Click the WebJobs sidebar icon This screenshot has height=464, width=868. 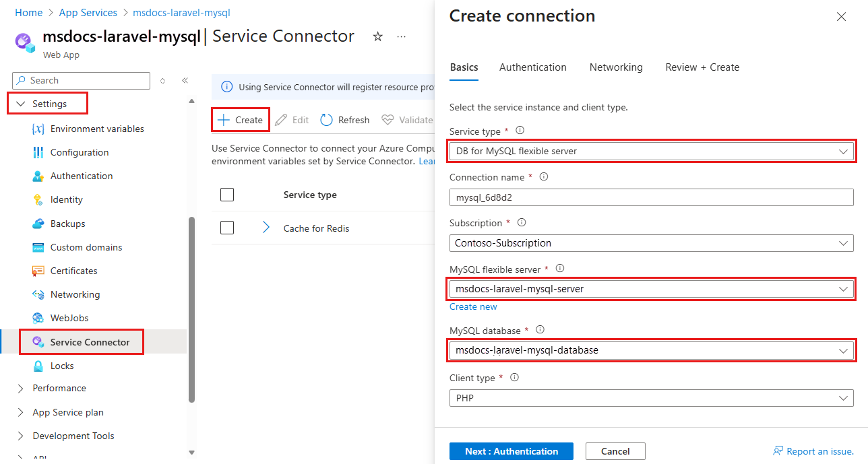[x=40, y=318]
